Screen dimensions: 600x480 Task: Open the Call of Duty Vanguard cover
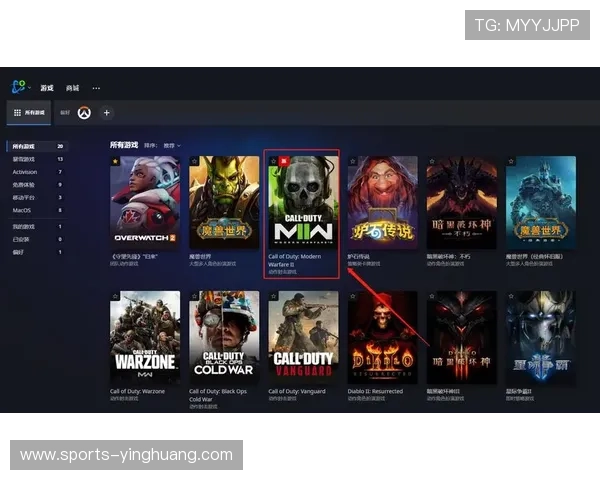[x=303, y=337]
